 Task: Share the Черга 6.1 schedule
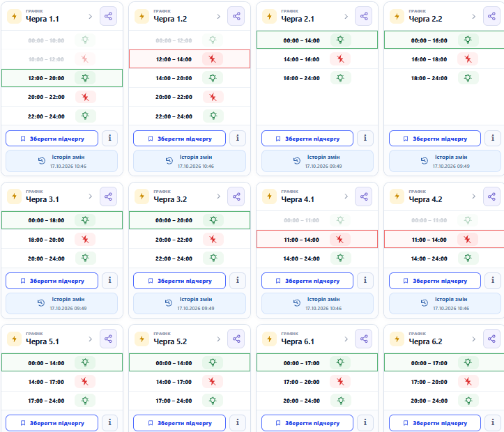[364, 339]
